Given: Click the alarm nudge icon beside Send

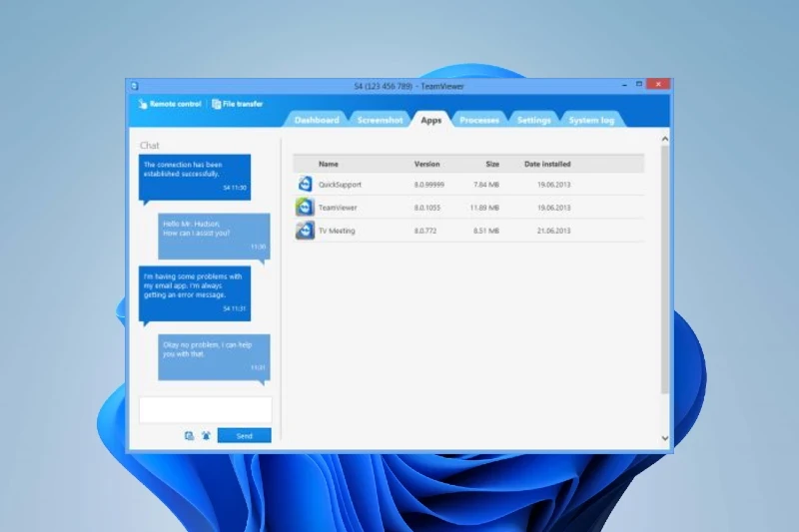Looking at the screenshot, I should pyautogui.click(x=206, y=436).
